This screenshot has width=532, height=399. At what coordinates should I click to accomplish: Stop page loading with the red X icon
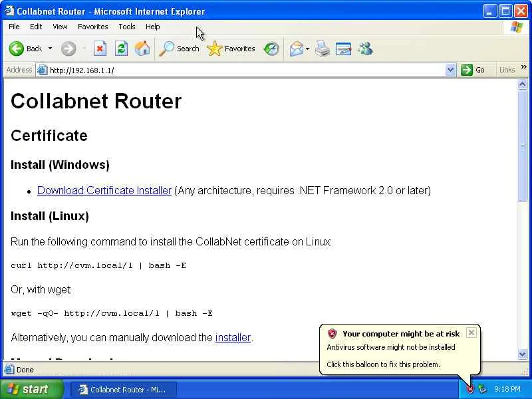[x=100, y=49]
